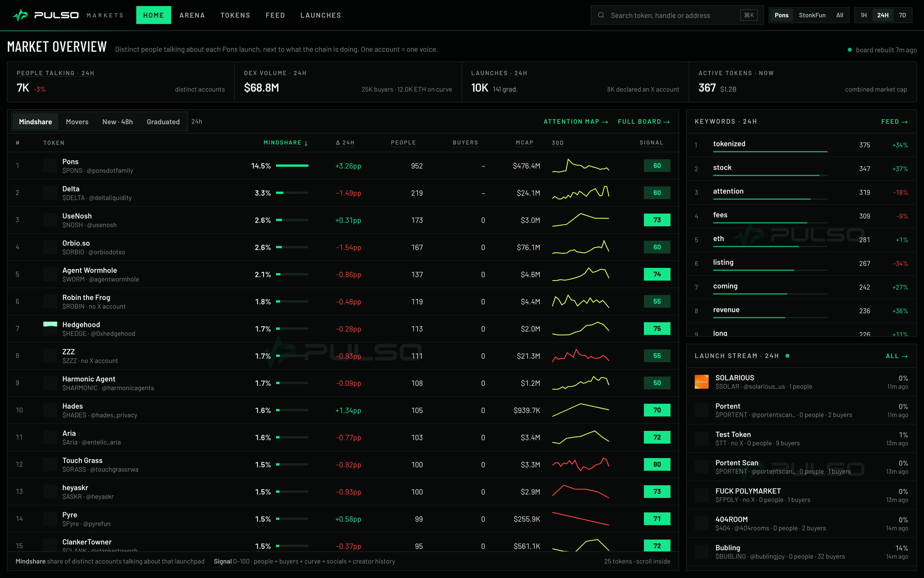This screenshot has width=924, height=578.
Task: Click signal badge 75 for Hedgehood
Action: click(657, 329)
